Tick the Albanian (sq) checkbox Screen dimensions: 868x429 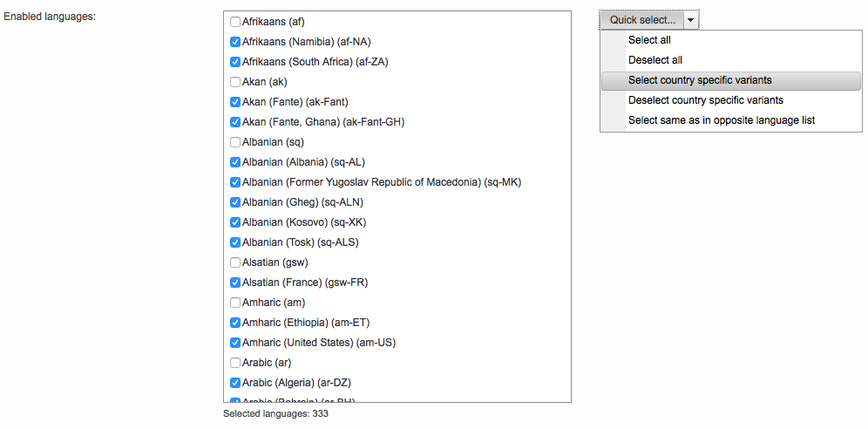coord(235,142)
